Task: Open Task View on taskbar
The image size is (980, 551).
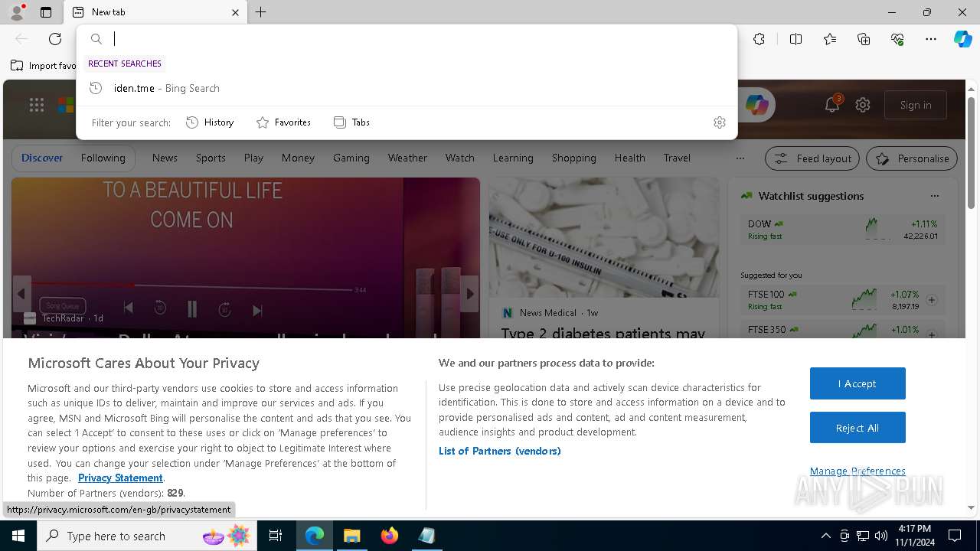Action: click(x=276, y=536)
